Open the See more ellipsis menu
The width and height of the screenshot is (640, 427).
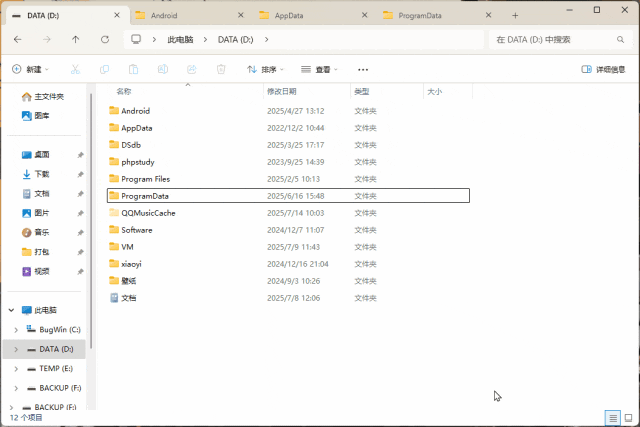(363, 70)
